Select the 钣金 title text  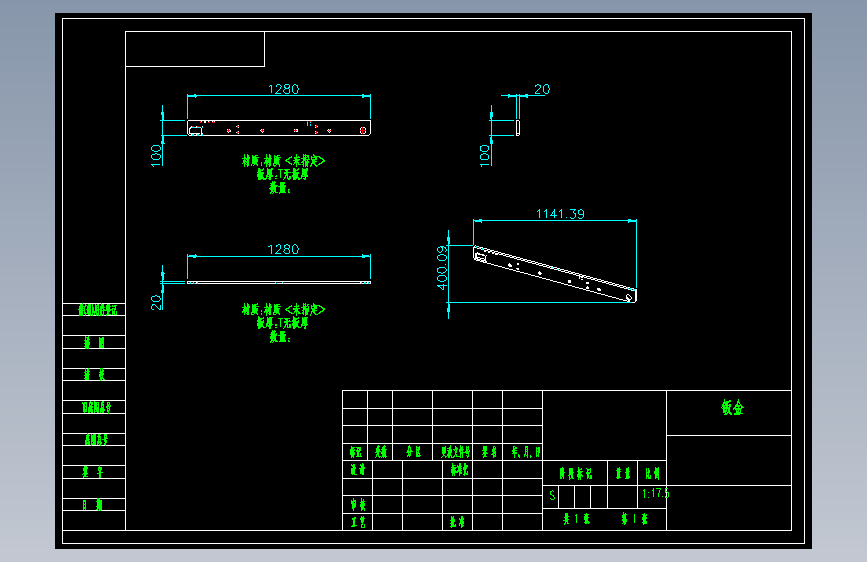(733, 408)
